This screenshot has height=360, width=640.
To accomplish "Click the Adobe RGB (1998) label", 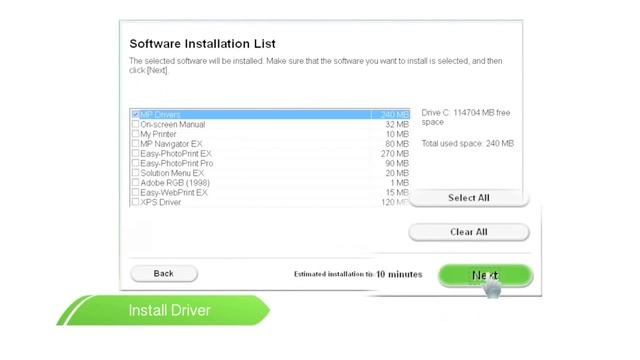I will click(x=175, y=183).
